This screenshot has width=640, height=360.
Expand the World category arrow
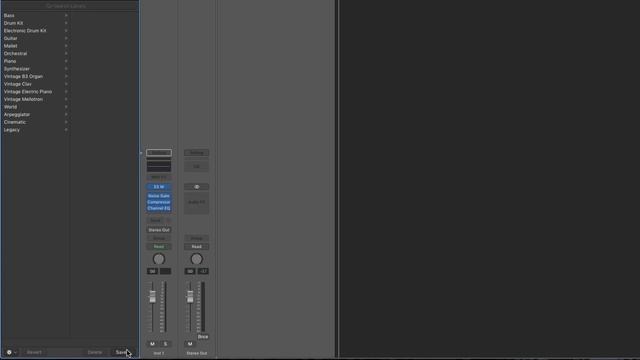click(66, 107)
